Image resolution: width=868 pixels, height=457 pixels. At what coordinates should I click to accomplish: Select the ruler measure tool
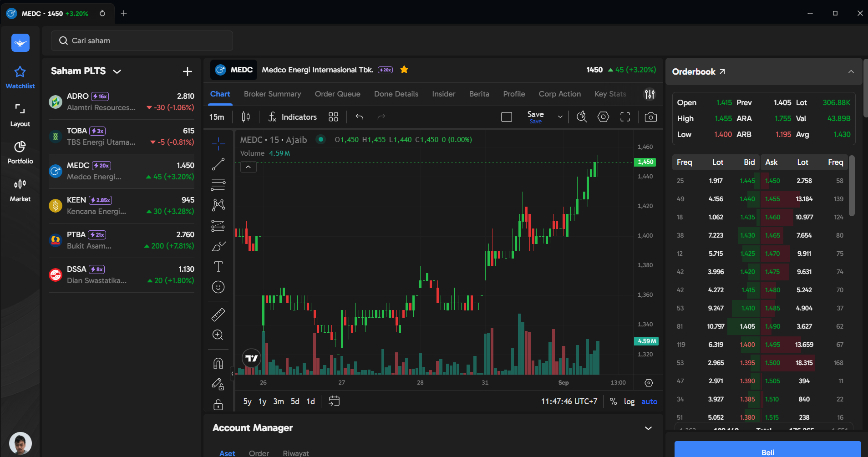point(218,315)
